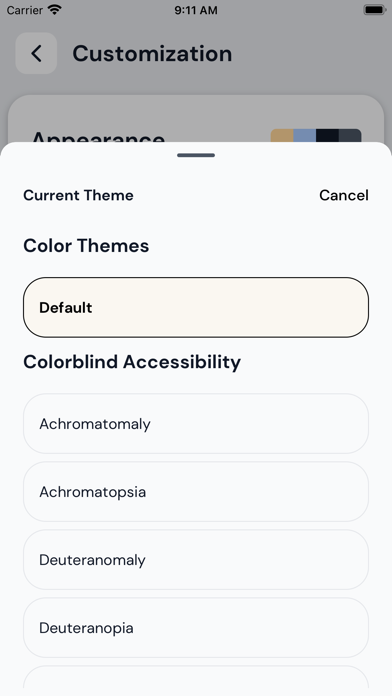Viewport: 392px width, 696px height.
Task: Tap the battery icon in status bar
Action: (x=374, y=10)
